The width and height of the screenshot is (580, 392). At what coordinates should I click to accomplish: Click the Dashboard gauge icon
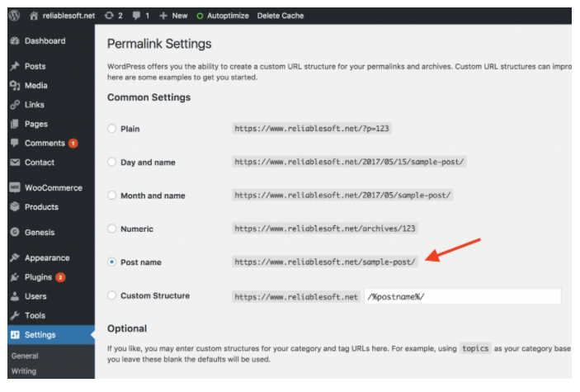click(x=15, y=40)
